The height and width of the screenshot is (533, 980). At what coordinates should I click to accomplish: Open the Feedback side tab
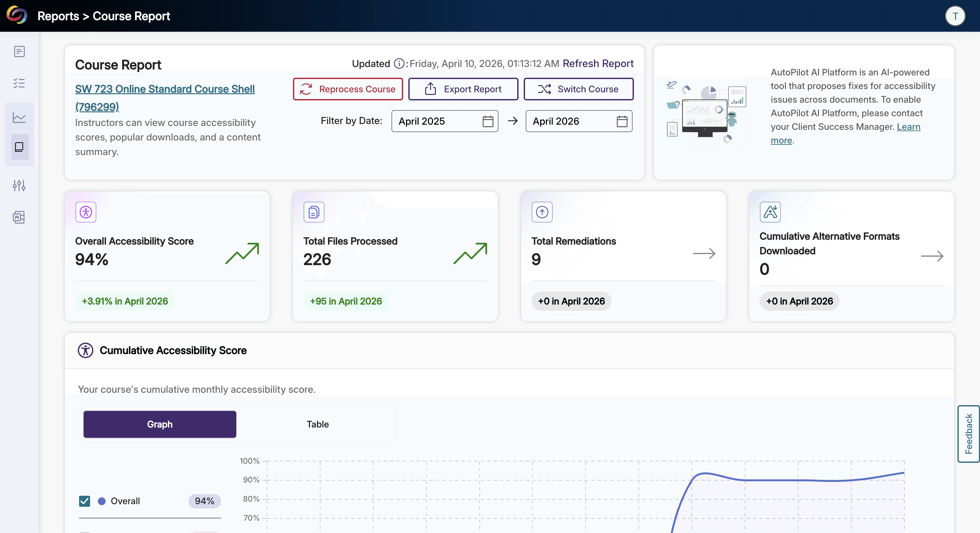pos(968,434)
